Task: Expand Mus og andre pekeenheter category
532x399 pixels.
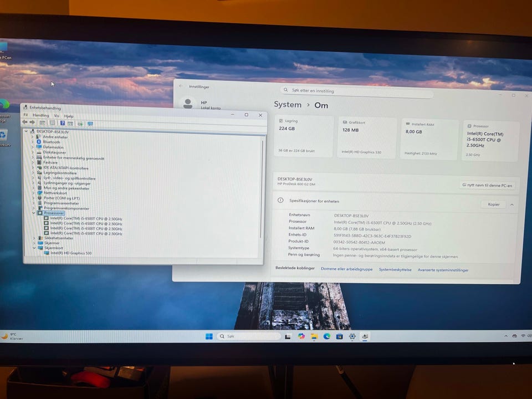Action: (33, 188)
